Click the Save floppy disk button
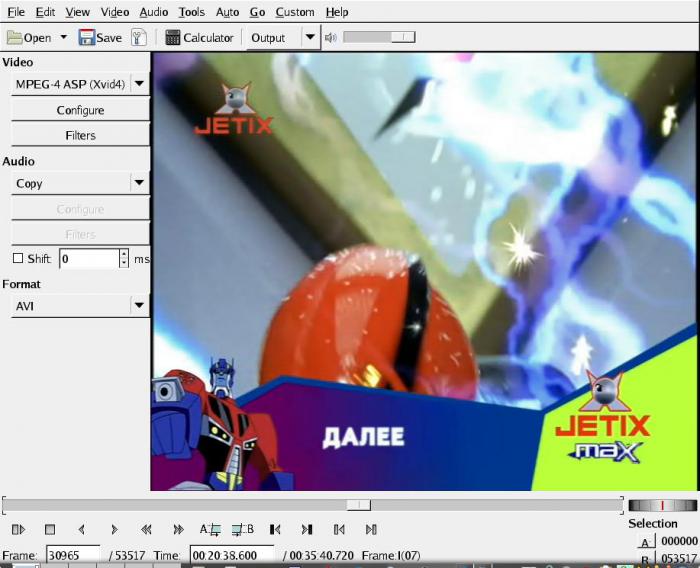The width and height of the screenshot is (700, 568). 100,38
